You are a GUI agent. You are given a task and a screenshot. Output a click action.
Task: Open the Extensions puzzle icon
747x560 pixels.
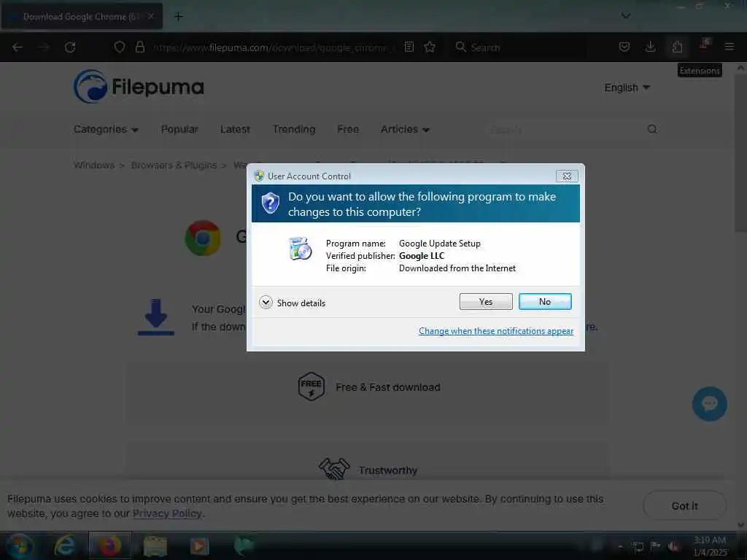677,47
